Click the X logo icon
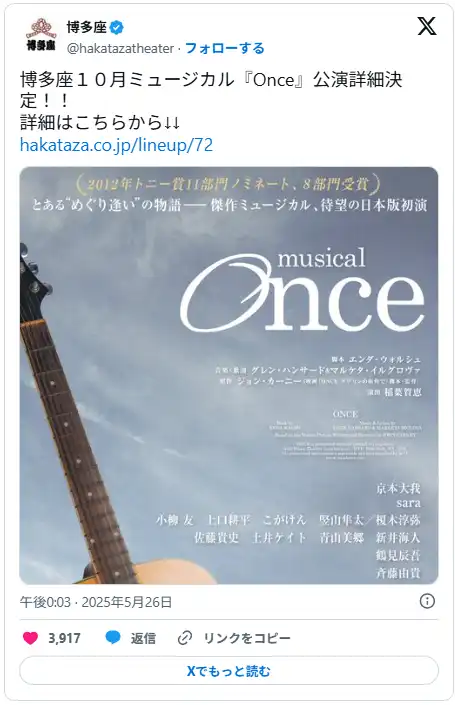This screenshot has height=705, width=455. pyautogui.click(x=427, y=26)
